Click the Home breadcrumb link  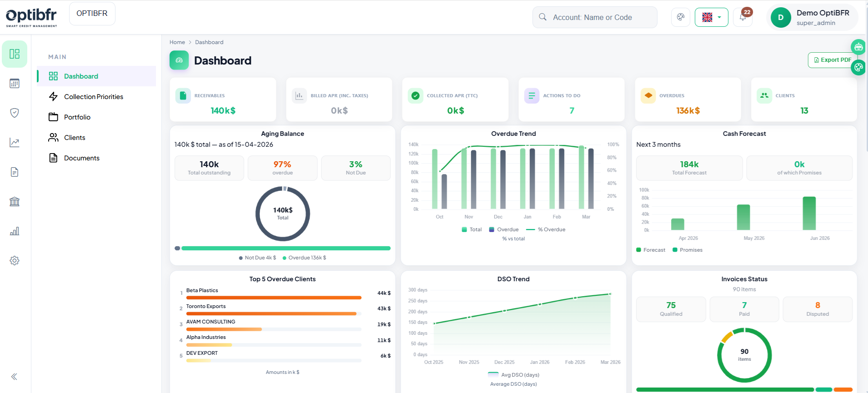pyautogui.click(x=177, y=42)
